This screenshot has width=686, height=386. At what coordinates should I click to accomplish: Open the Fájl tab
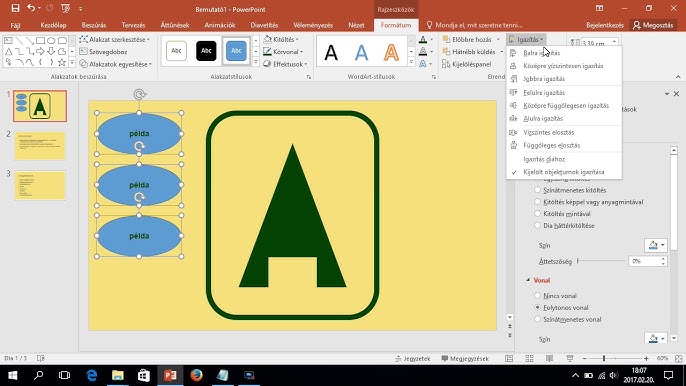pyautogui.click(x=15, y=25)
